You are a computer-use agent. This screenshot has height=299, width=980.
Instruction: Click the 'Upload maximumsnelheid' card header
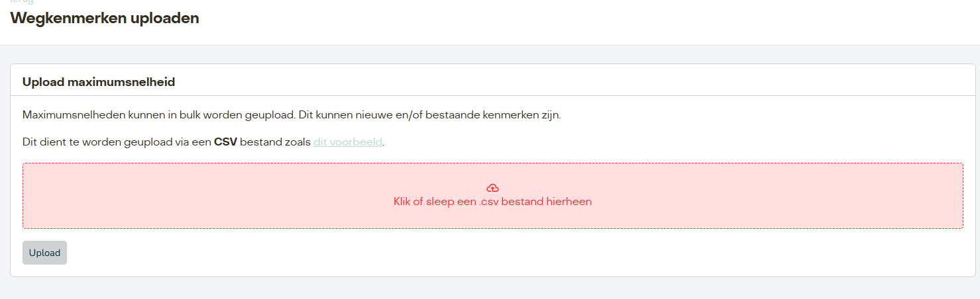pyautogui.click(x=492, y=82)
